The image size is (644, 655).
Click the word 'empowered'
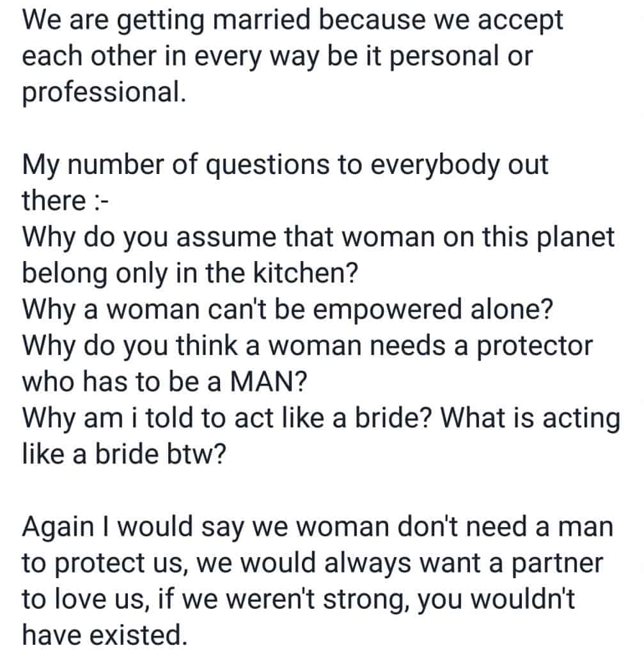click(x=388, y=311)
